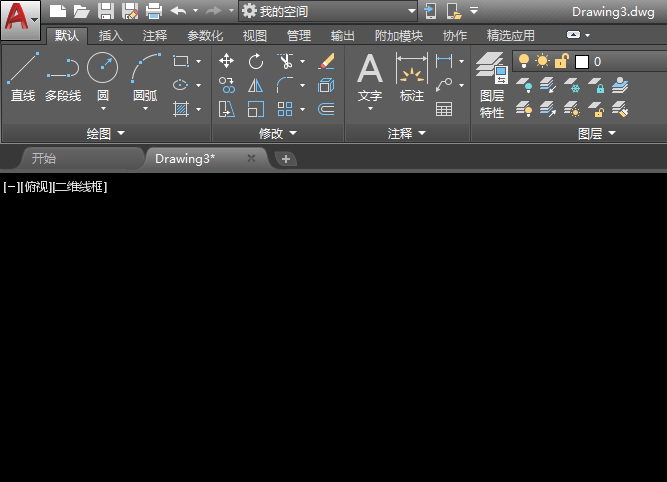
Task: Click the Erase tool icon
Action: [326, 62]
